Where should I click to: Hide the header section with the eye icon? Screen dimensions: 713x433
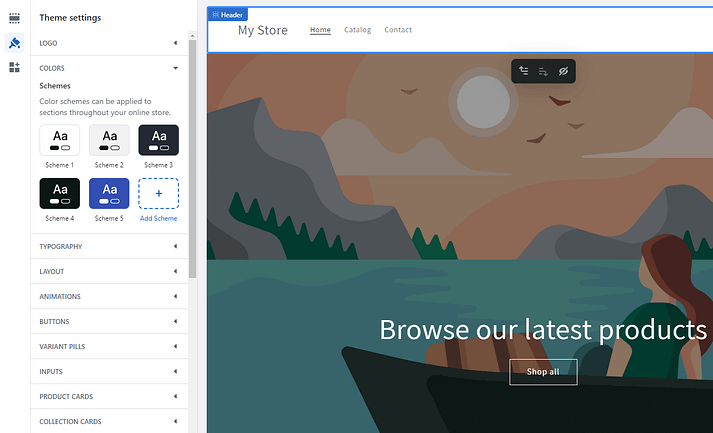[563, 72]
